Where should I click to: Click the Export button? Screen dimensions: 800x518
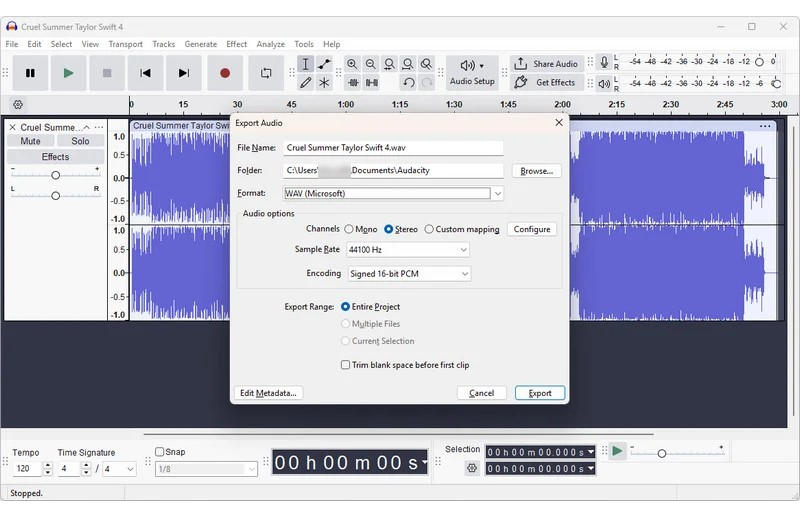tap(540, 393)
